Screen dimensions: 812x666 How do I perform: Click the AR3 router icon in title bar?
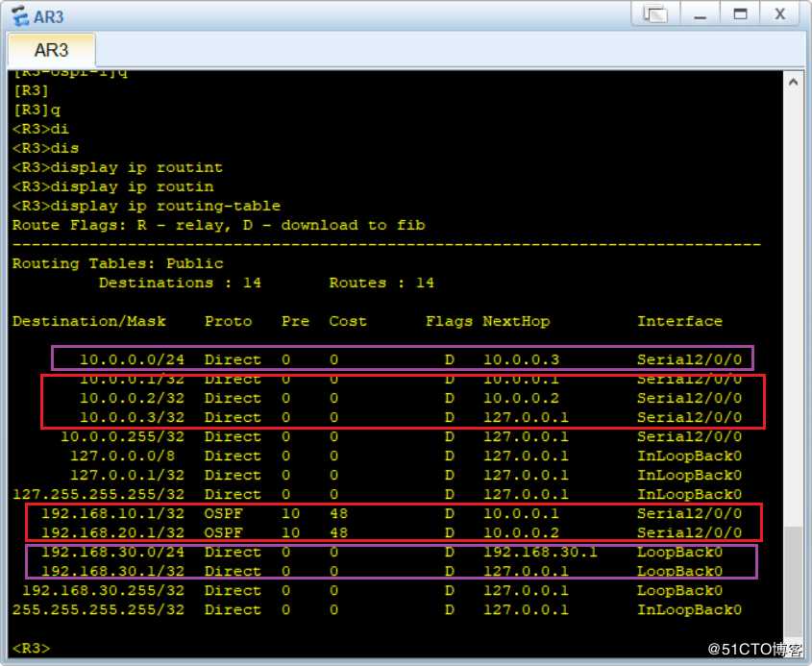(20, 16)
